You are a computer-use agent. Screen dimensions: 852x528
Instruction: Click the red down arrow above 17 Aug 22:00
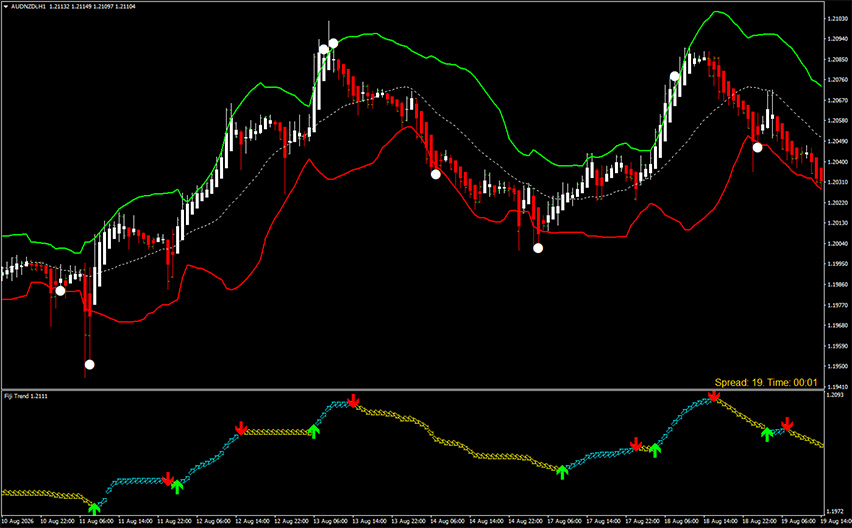coord(636,444)
